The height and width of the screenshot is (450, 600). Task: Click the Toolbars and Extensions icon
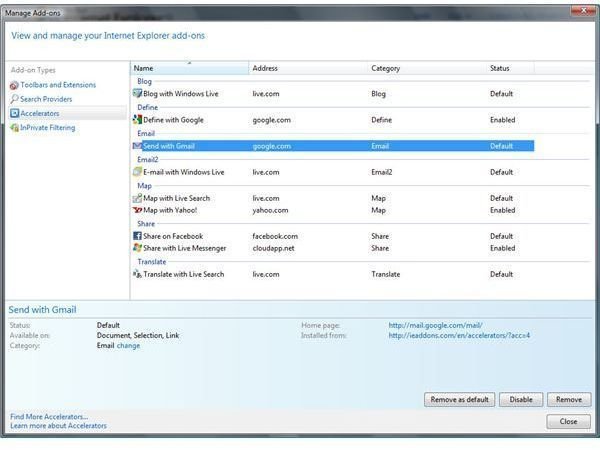(x=14, y=85)
